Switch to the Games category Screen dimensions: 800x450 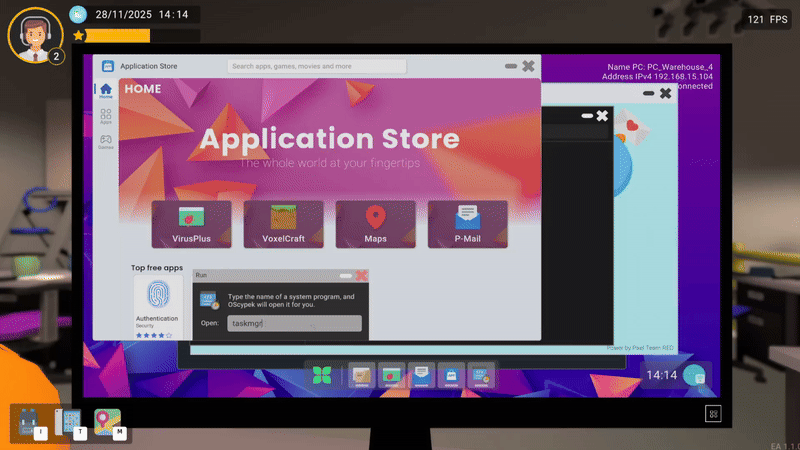tap(106, 141)
